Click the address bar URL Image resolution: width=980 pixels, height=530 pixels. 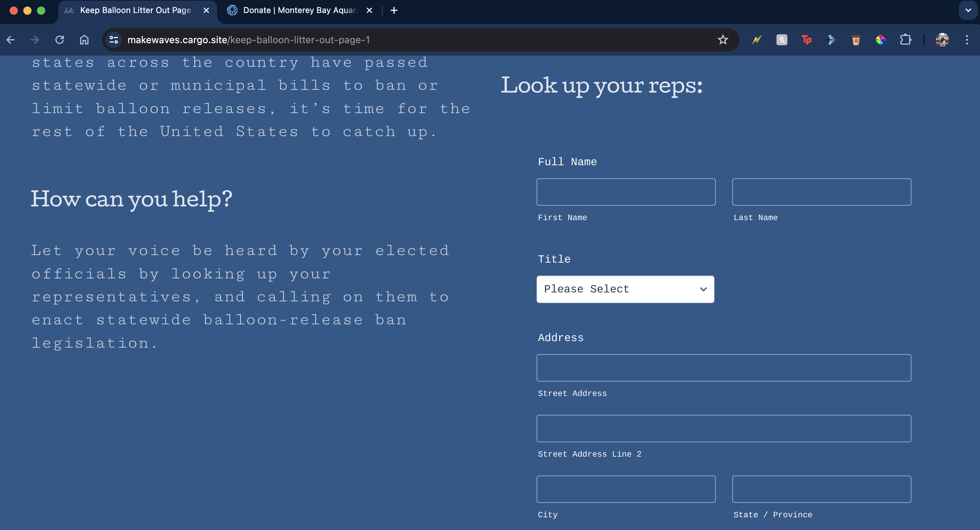click(248, 40)
